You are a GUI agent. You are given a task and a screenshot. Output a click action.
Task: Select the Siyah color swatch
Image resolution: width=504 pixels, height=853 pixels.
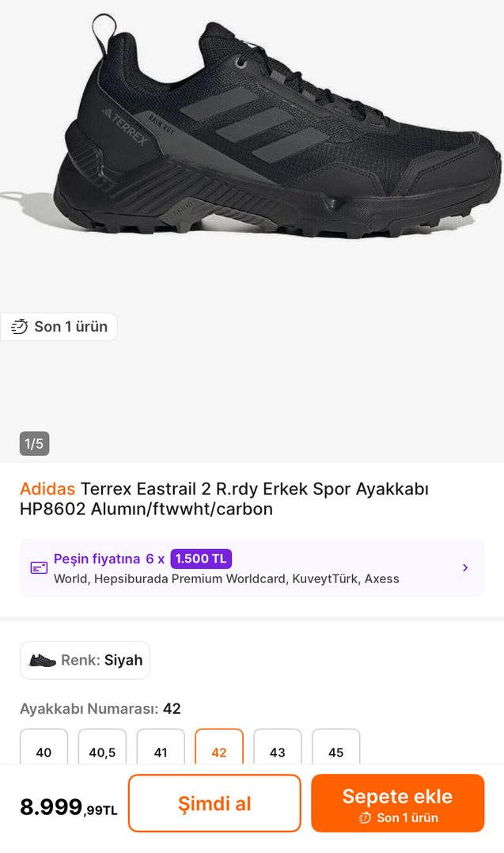pos(84,660)
